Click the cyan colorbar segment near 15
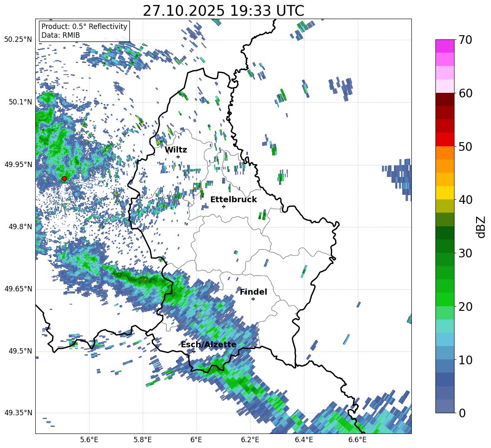 click(445, 326)
